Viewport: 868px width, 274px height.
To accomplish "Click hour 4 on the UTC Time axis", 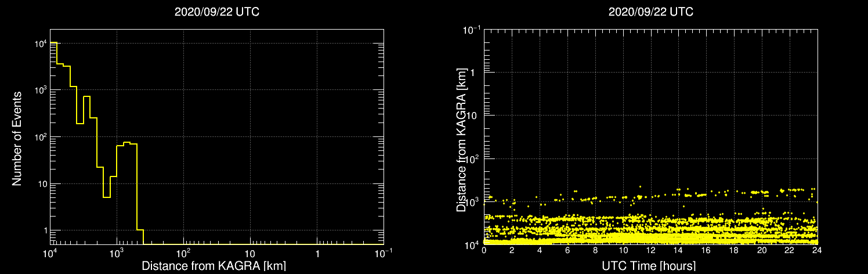I will [540, 250].
